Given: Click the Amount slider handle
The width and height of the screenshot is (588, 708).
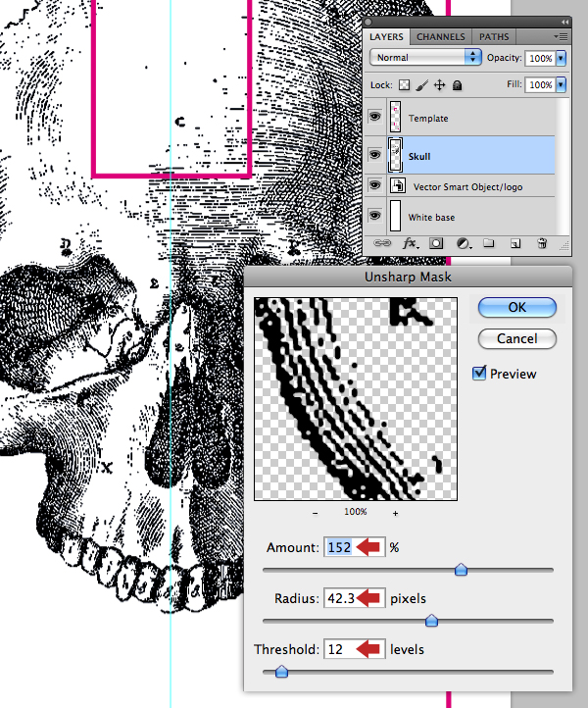Looking at the screenshot, I should pos(461,570).
